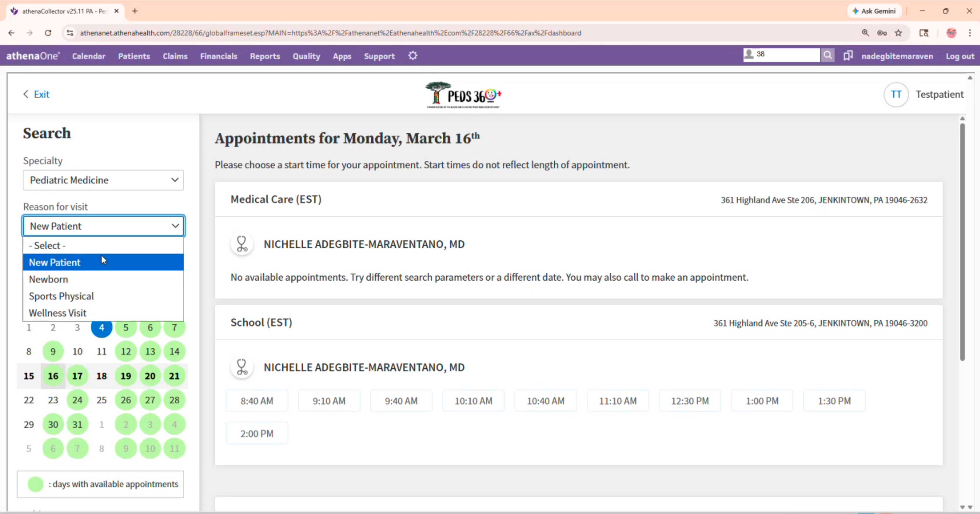Select March 19 on the calendar

pos(125,376)
